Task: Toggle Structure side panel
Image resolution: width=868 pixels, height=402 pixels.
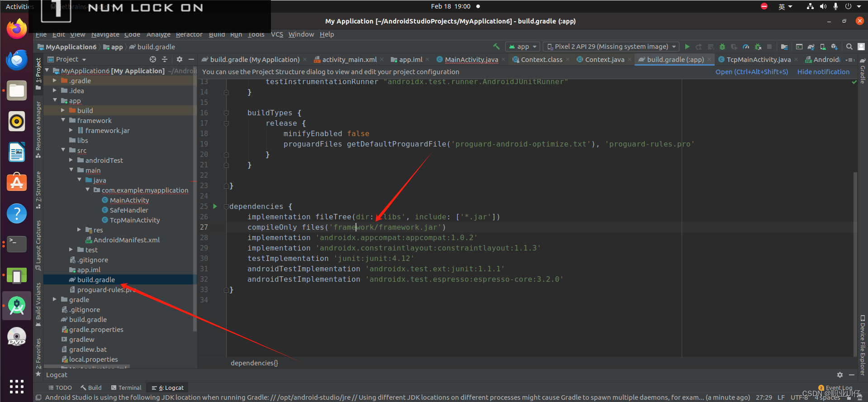Action: (x=38, y=190)
